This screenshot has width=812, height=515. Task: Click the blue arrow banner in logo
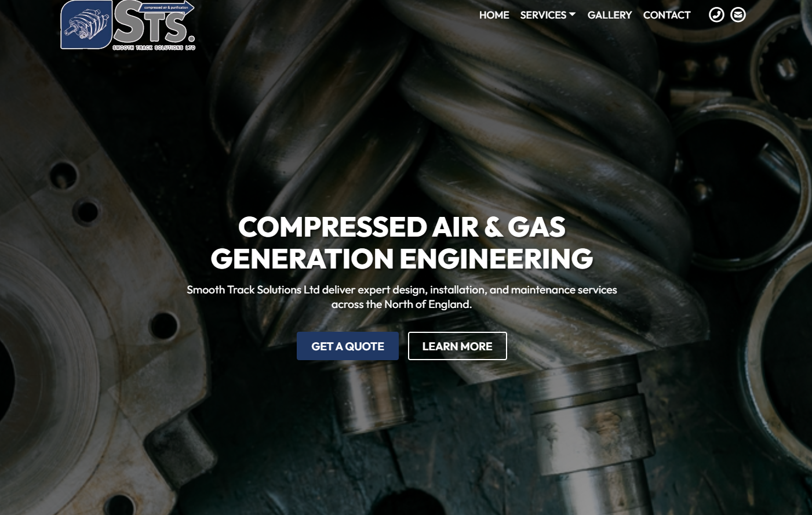167,8
